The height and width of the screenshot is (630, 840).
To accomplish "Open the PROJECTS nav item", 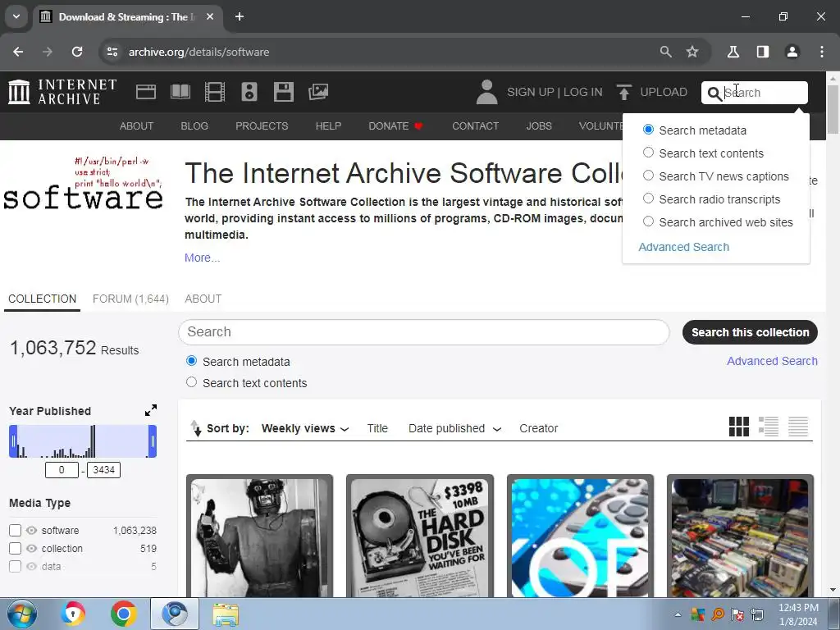I will (262, 126).
